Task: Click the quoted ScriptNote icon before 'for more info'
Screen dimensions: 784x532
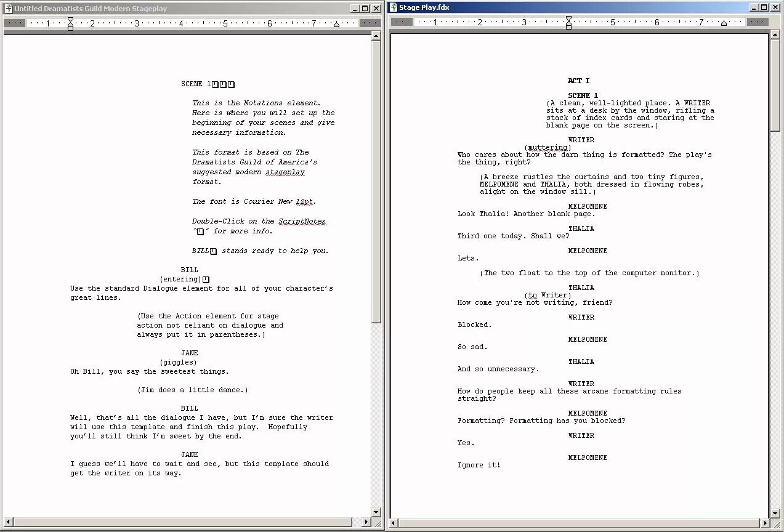Action: (x=200, y=232)
